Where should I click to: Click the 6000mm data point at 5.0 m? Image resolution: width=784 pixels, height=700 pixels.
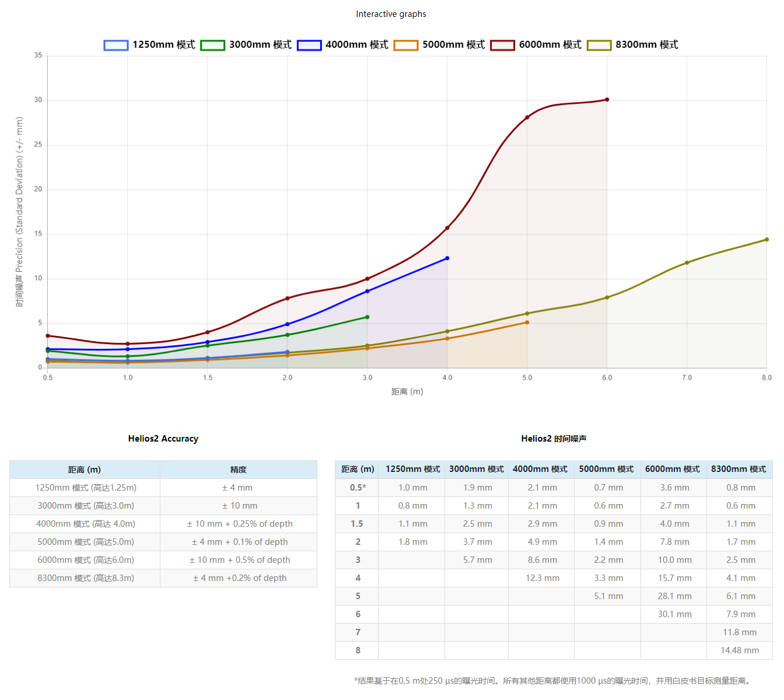point(527,118)
